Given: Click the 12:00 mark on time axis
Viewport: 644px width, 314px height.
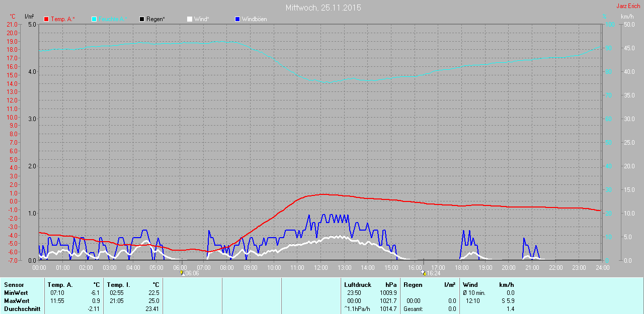Looking at the screenshot, I should (x=321, y=267).
